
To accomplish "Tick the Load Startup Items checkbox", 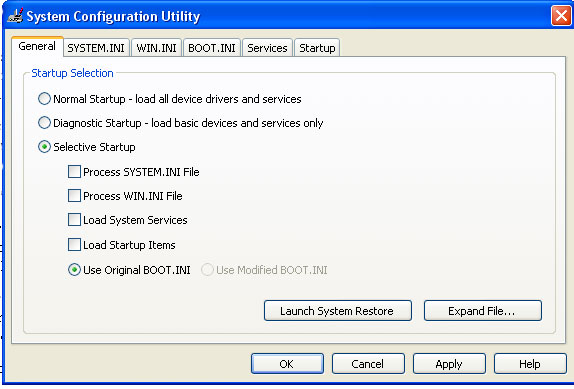I will click(x=74, y=245).
